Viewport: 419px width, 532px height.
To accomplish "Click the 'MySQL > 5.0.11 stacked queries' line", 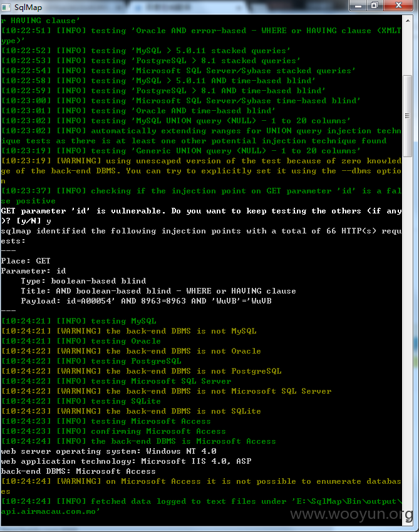I will point(146,51).
